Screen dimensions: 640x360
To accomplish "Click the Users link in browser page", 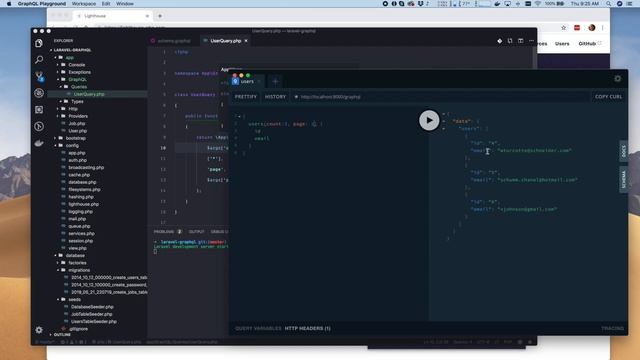I will [x=562, y=44].
